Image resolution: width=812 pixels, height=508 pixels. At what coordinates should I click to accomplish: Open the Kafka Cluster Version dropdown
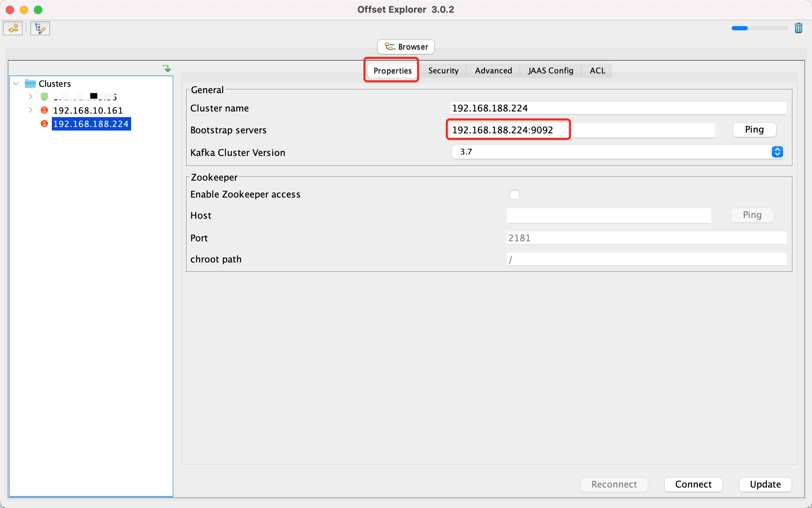777,152
